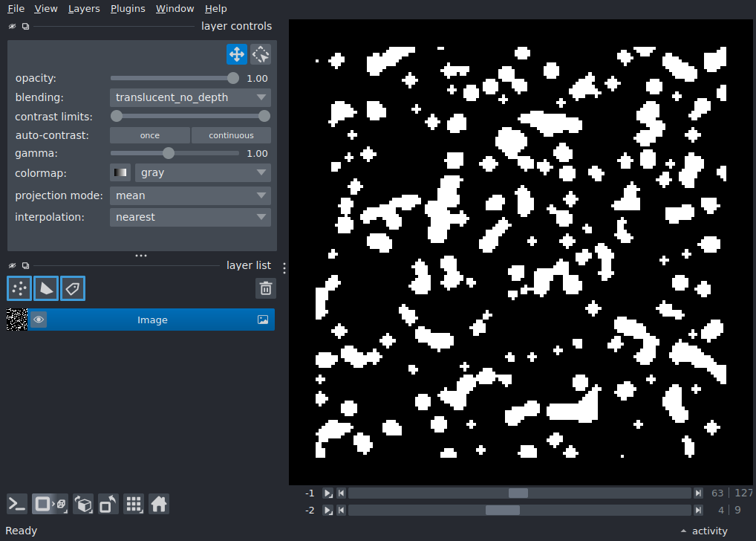Screen dimensions: 756x541
Task: Expand the colormap gray dropdown
Action: pyautogui.click(x=203, y=172)
